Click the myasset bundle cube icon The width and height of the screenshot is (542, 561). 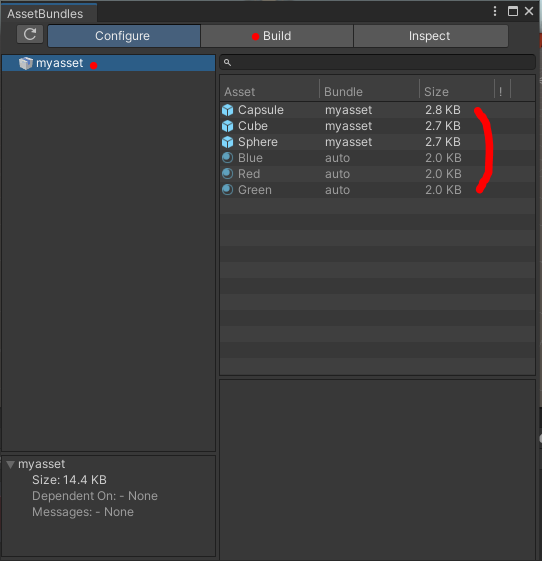[26, 63]
